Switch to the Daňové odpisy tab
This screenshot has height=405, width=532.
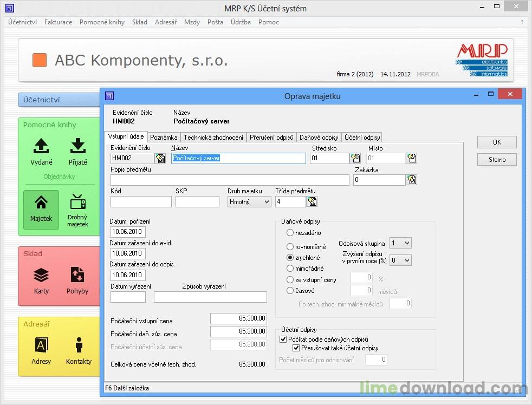pos(319,138)
